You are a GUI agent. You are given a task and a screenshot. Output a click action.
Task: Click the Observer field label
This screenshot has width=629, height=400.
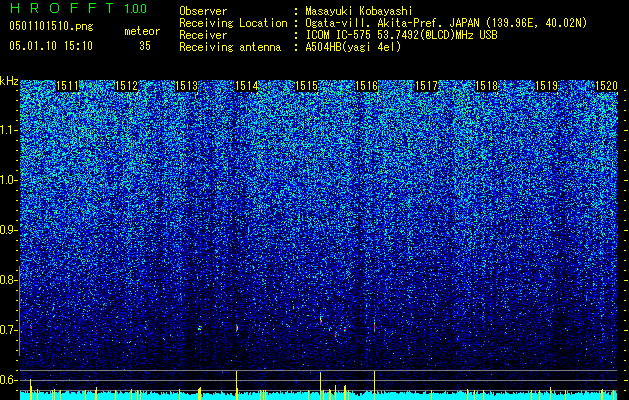[x=203, y=11]
